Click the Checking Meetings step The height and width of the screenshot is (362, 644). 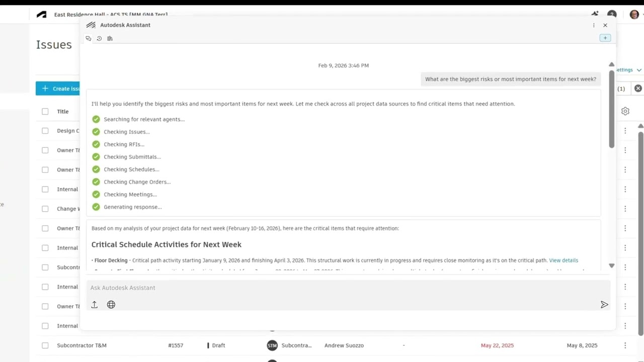pyautogui.click(x=130, y=195)
